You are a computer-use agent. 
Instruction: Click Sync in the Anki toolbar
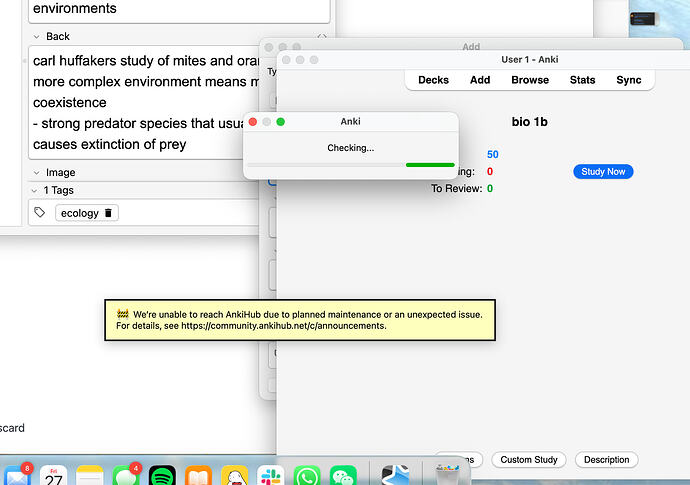coord(628,80)
